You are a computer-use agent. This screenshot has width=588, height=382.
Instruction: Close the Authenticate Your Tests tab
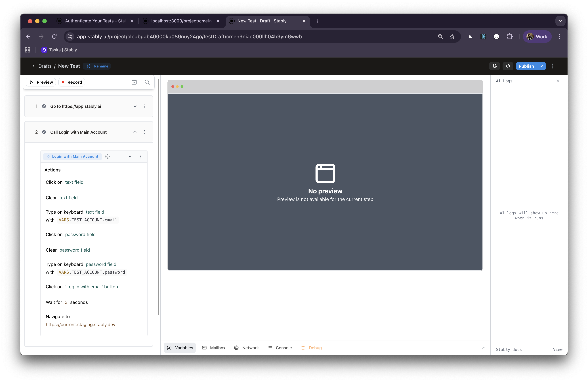tap(132, 21)
